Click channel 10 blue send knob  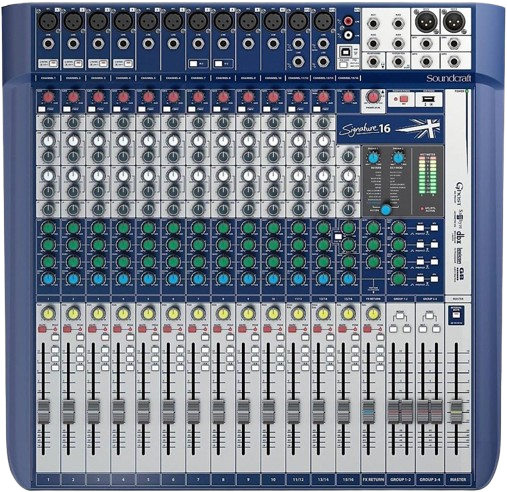coord(273,279)
